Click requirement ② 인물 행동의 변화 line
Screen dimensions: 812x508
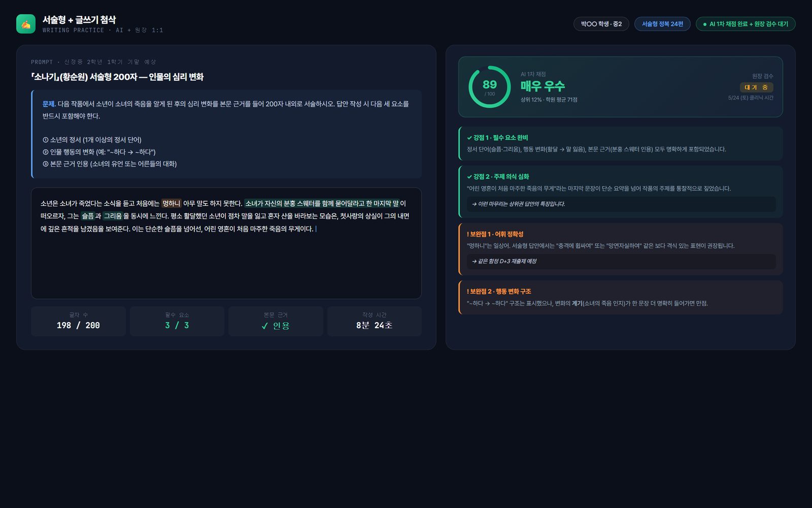point(99,152)
